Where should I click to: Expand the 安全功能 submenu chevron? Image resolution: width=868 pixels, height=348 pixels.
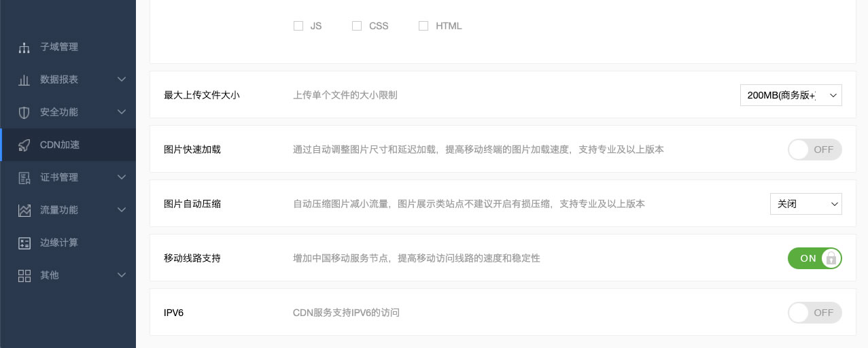[x=122, y=112]
